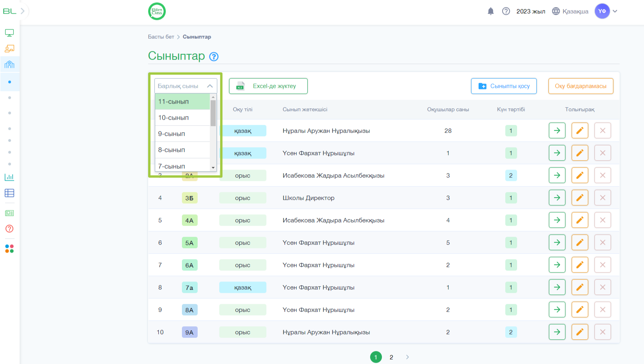The height and width of the screenshot is (364, 644).
Task: Open the Қазақша language selector
Action: click(570, 11)
